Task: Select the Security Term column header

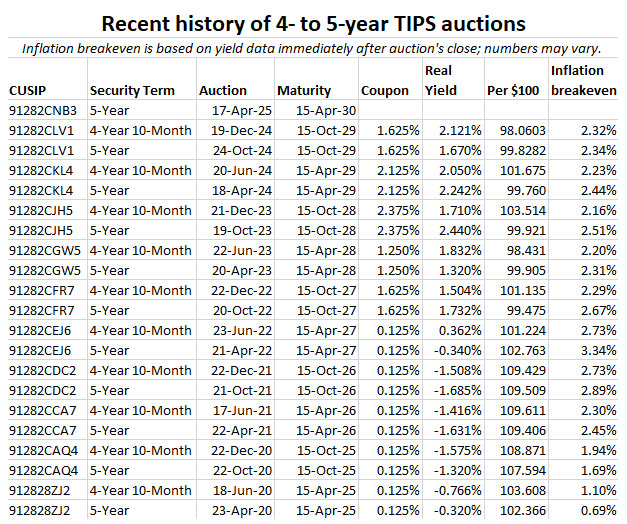Action: click(x=133, y=91)
